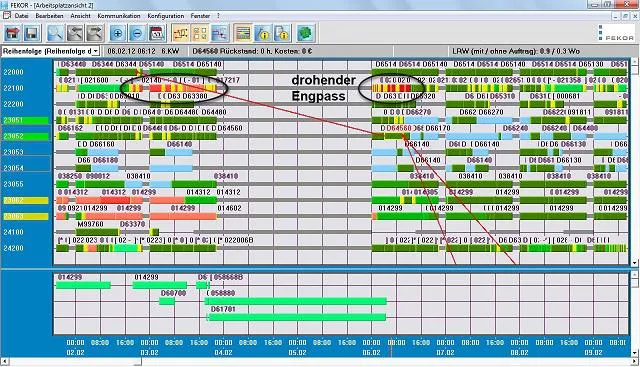This screenshot has height=367, width=640.
Task: Click the search backward arrow icon
Action: [75, 33]
